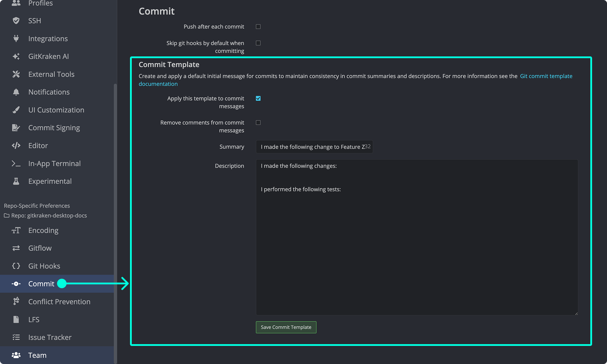The width and height of the screenshot is (607, 364).
Task: Click the Notifications bell icon
Action: click(16, 92)
